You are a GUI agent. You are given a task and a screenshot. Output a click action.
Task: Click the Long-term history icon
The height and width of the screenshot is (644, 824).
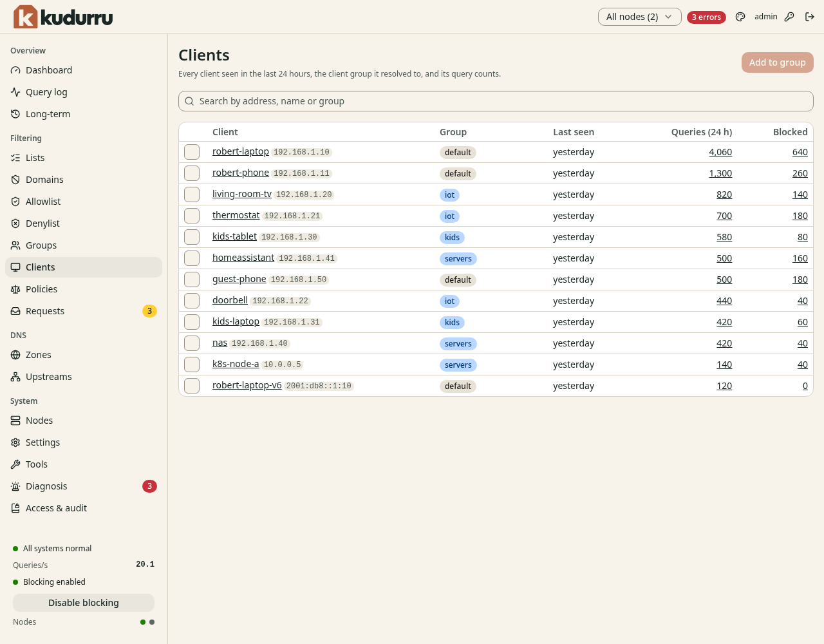15,114
